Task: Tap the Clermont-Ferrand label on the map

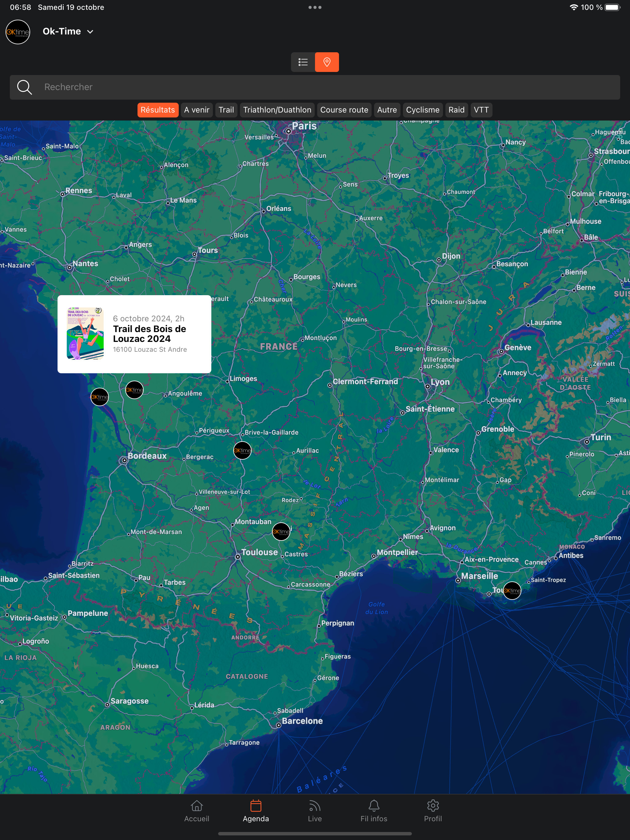Action: point(365,382)
